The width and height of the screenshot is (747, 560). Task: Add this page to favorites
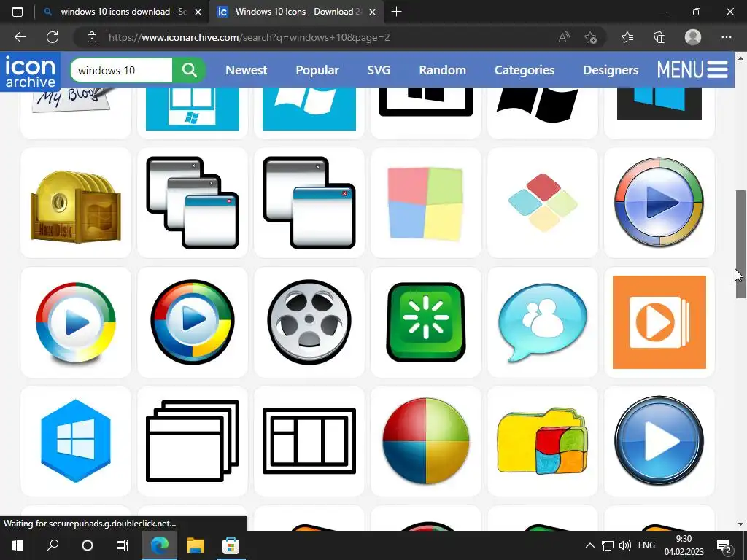point(591,37)
